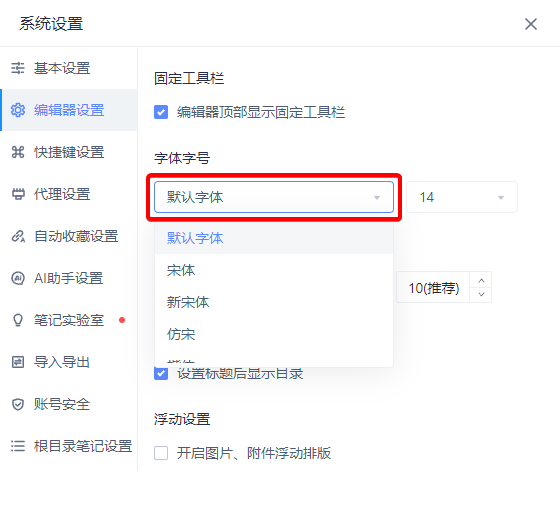Click the red dot next to 笔记实验室
This screenshot has width=560, height=528.
[122, 320]
